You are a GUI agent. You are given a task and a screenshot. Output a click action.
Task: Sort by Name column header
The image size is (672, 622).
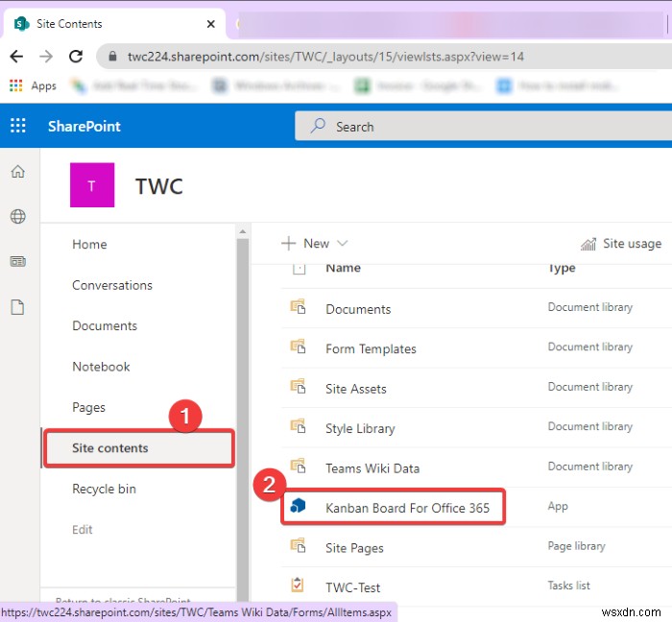[344, 268]
